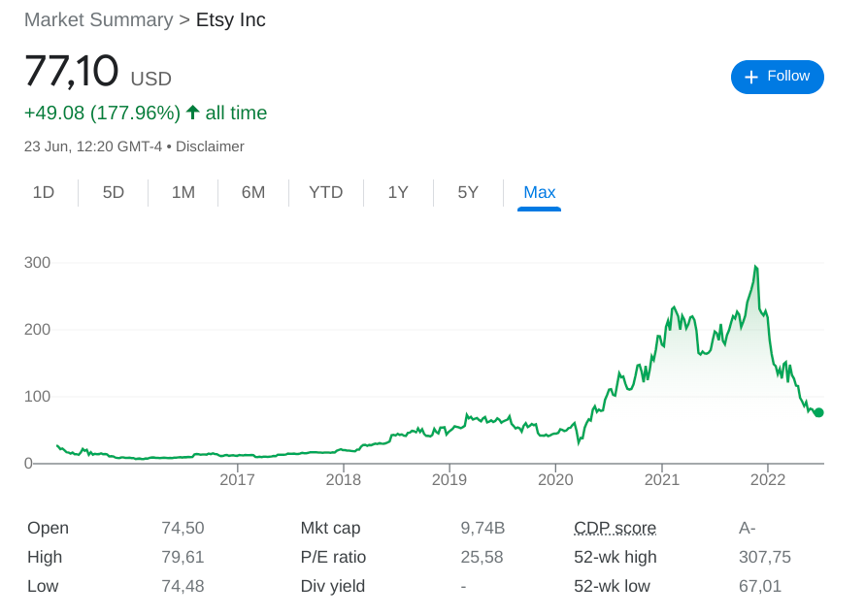Image resolution: width=865 pixels, height=616 pixels.
Task: Choose the 5Y time range
Action: [x=468, y=192]
